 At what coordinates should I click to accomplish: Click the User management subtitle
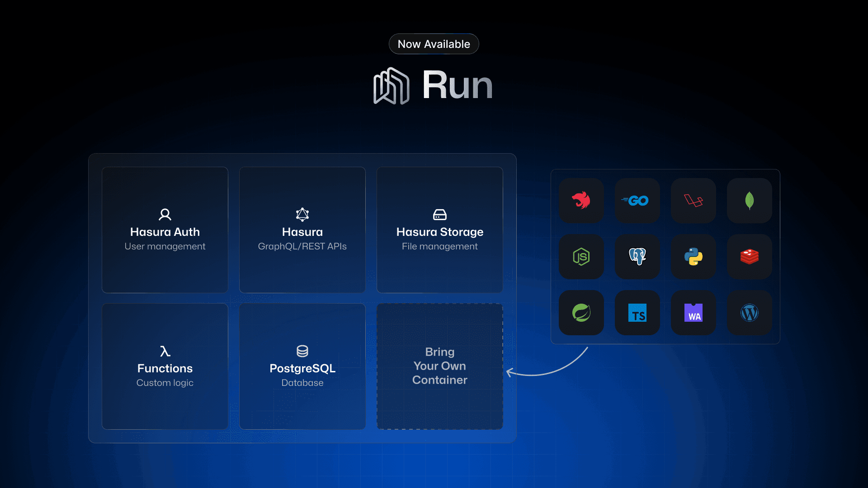(165, 246)
